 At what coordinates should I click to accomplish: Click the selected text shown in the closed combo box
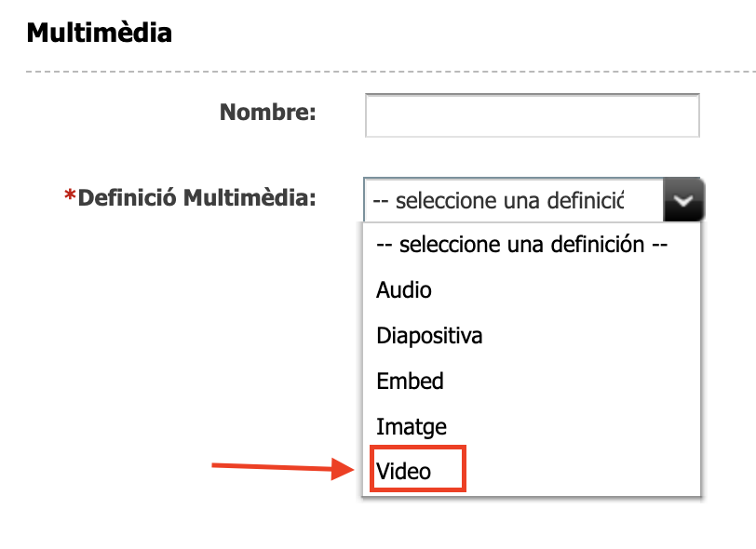coord(497,201)
